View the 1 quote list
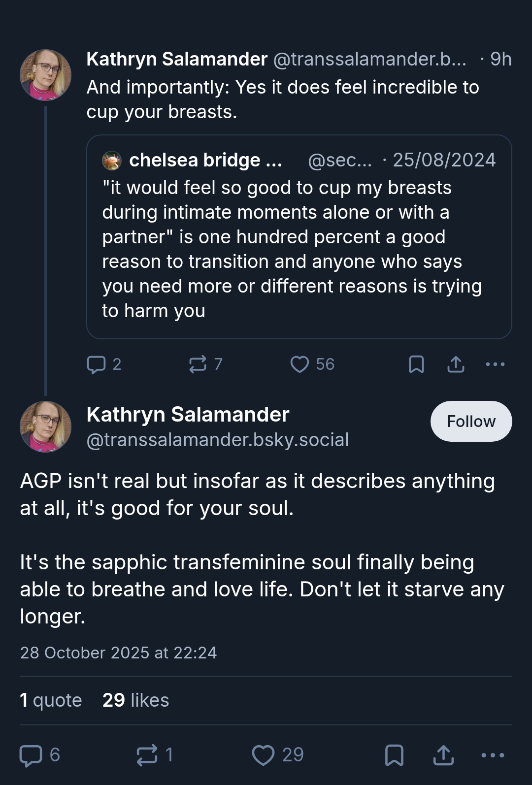The height and width of the screenshot is (785, 532). tap(51, 700)
